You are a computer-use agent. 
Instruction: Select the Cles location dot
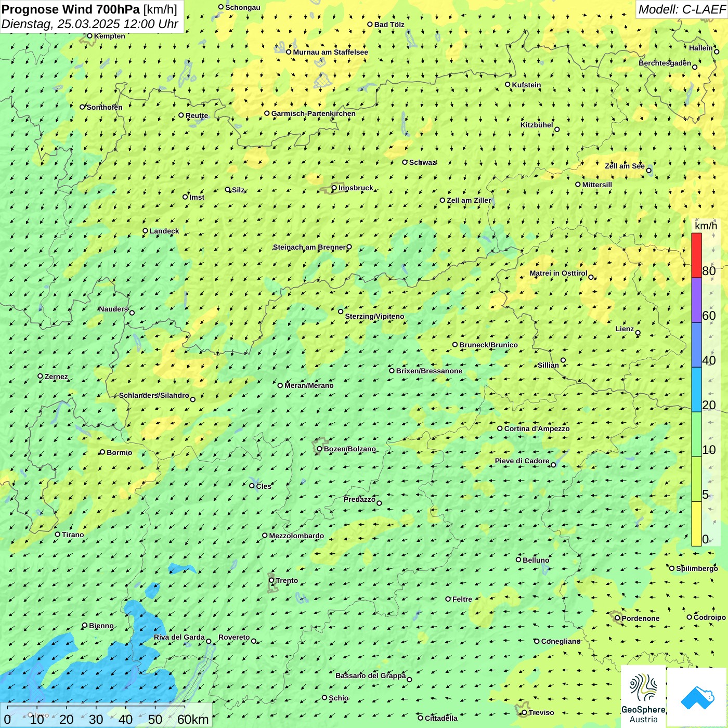252,486
